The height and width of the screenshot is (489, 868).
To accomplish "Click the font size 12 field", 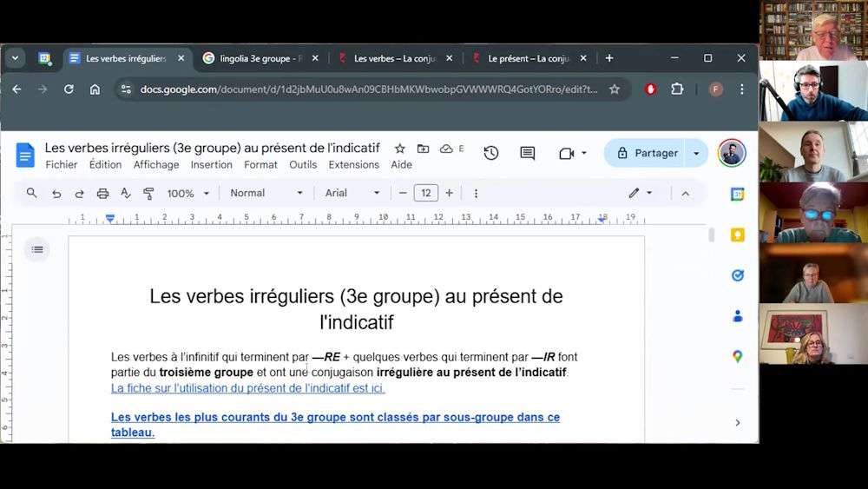I will click(425, 193).
